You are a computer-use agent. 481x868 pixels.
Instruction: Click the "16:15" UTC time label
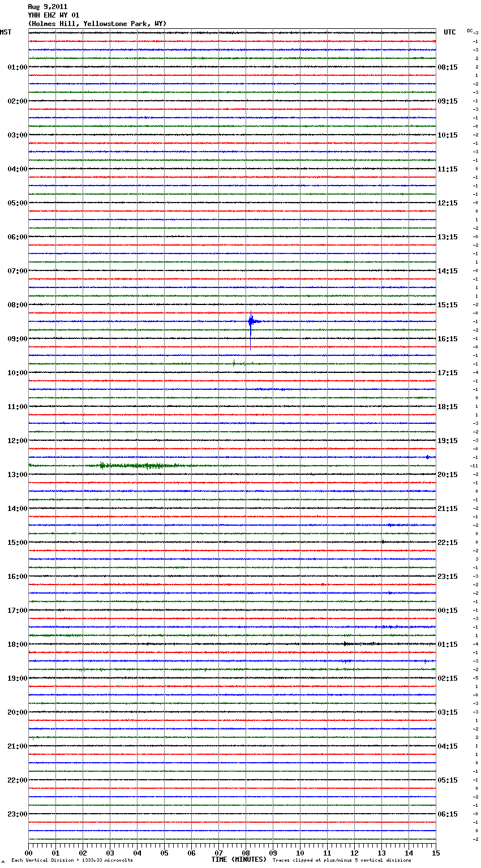(448, 339)
